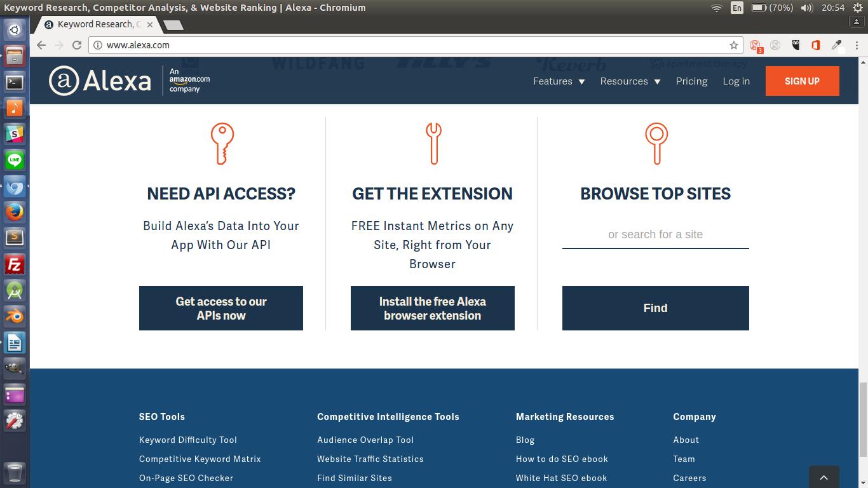Open the Hootsuite owl extension
The height and width of the screenshot is (488, 868).
(x=796, y=45)
